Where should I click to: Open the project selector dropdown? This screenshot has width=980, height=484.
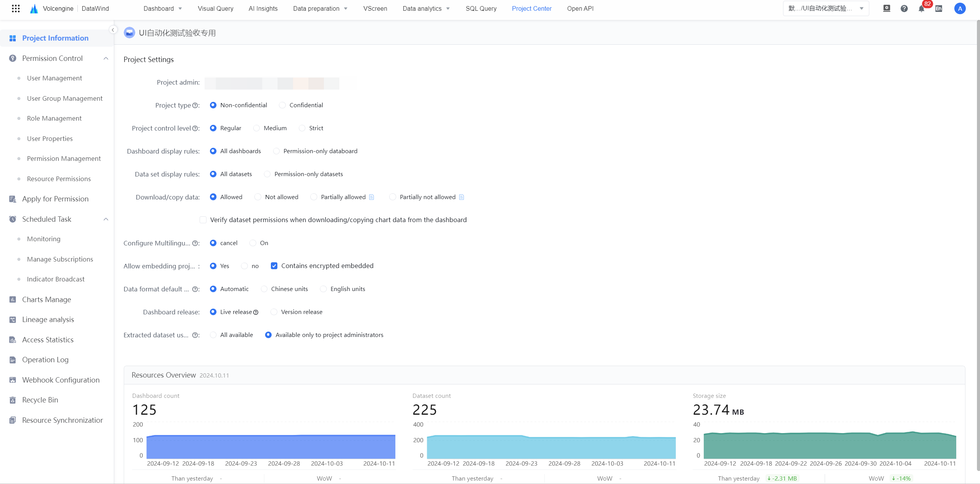826,8
